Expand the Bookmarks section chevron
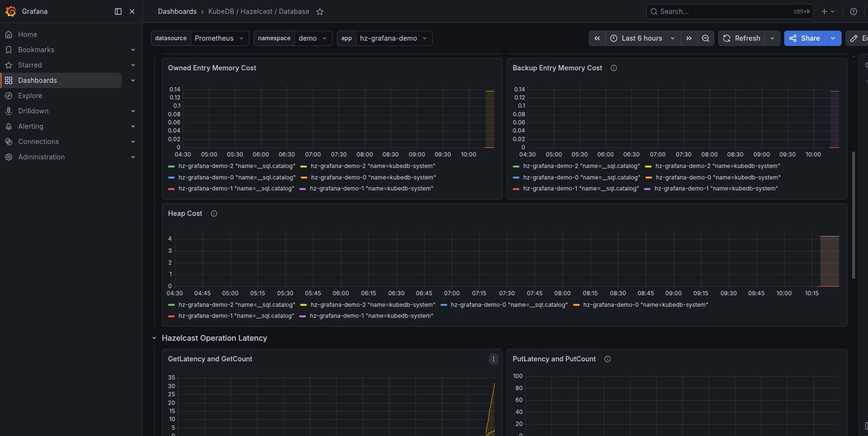Image resolution: width=868 pixels, height=436 pixels. click(133, 50)
